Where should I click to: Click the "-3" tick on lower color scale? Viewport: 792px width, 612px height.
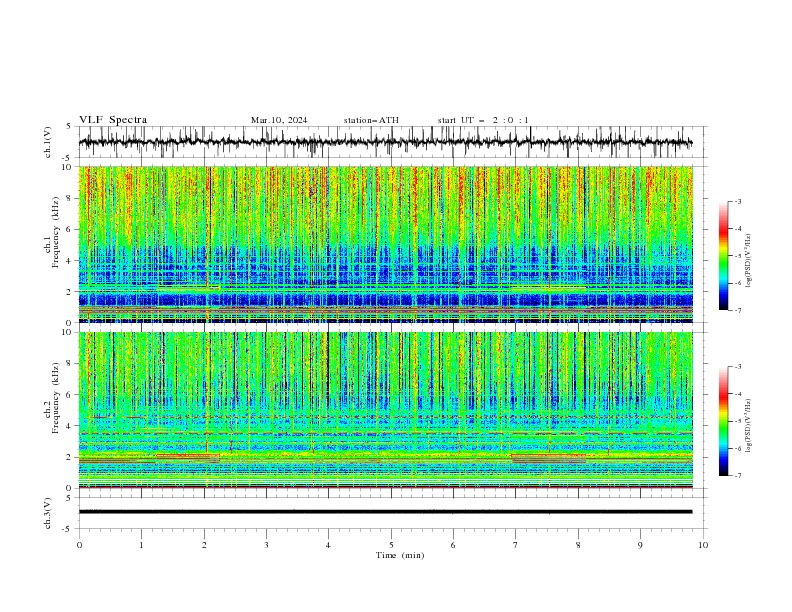point(738,367)
